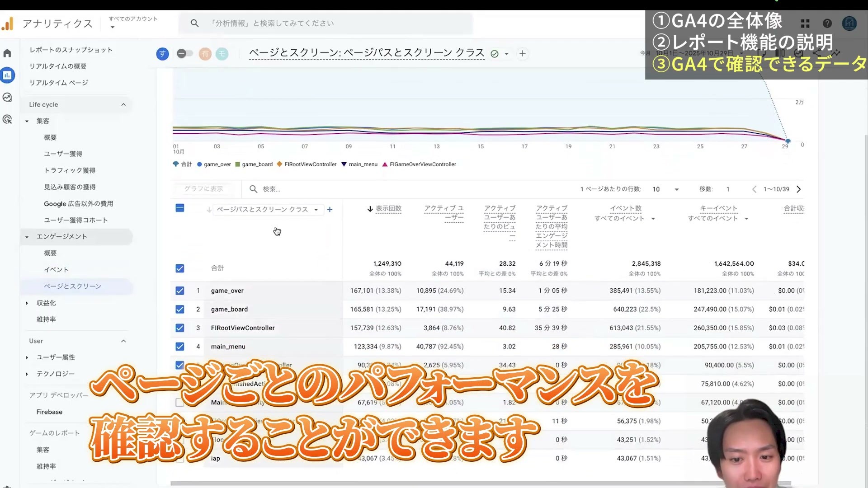Image resolution: width=868 pixels, height=488 pixels.
Task: Open report title options dropdown arrow
Action: coord(507,54)
